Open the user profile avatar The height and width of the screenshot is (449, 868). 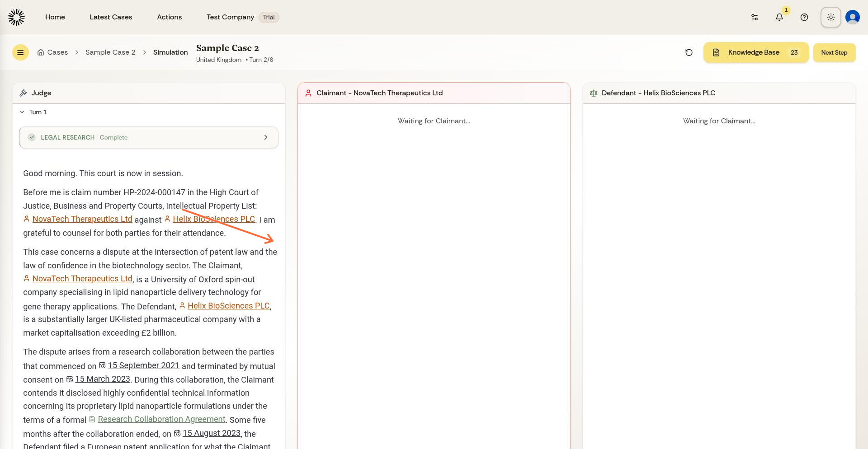point(852,17)
